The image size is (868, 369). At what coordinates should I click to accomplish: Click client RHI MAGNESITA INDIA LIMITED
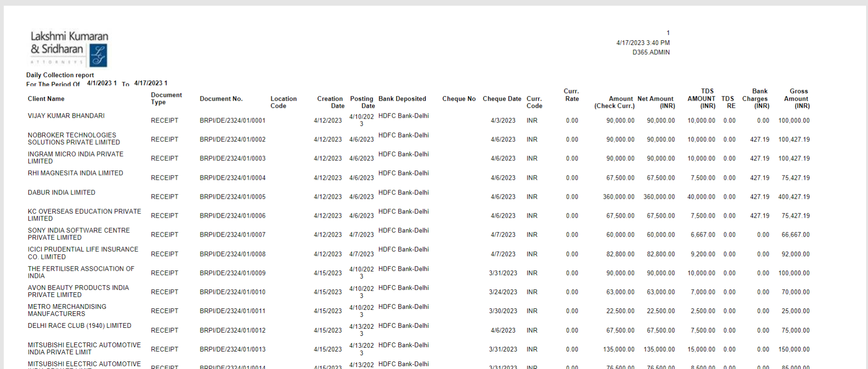[x=76, y=173]
